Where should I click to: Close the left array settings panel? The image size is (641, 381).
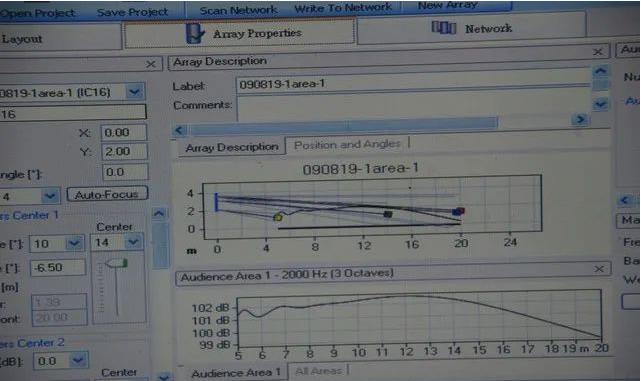click(x=150, y=64)
